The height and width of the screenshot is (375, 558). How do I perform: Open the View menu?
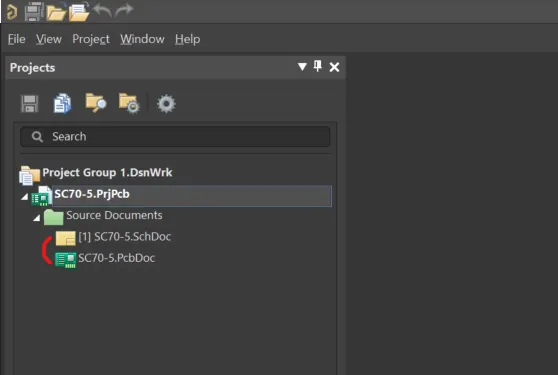49,39
